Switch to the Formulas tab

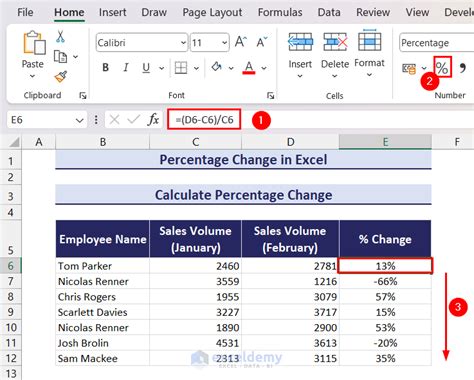(x=280, y=12)
